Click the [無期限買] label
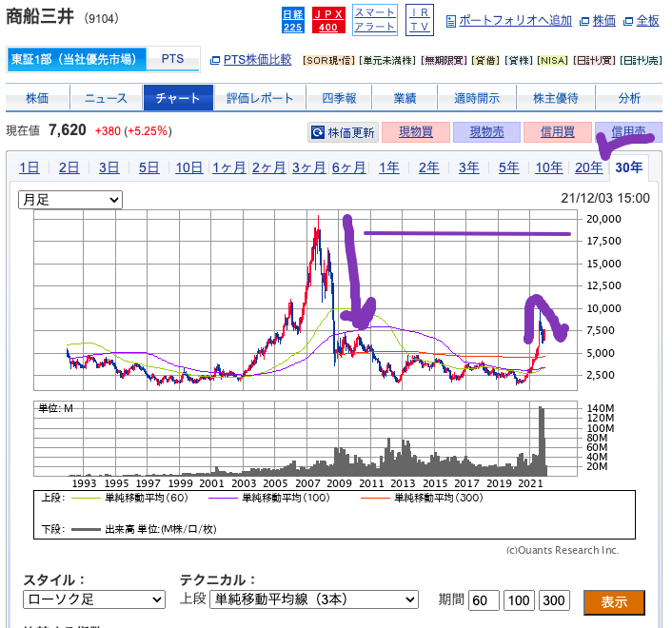Screen dimensions: 672x628 click(x=444, y=60)
